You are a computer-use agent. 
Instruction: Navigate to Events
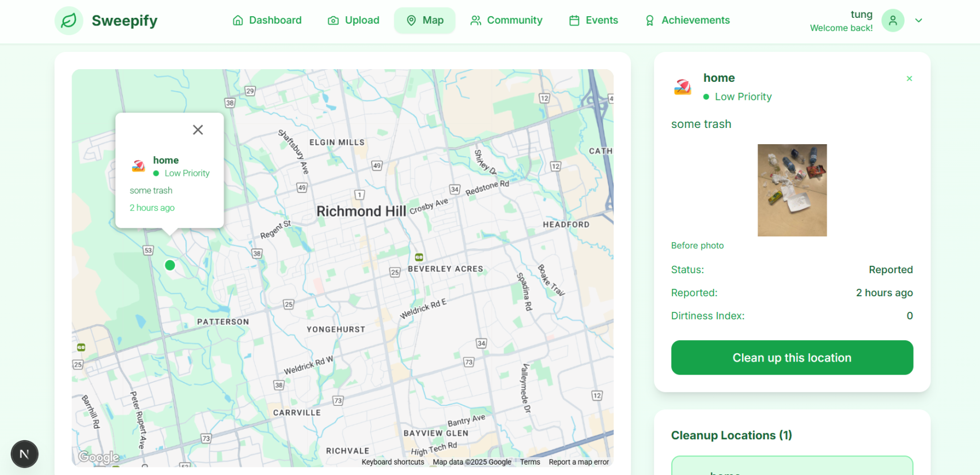click(593, 20)
